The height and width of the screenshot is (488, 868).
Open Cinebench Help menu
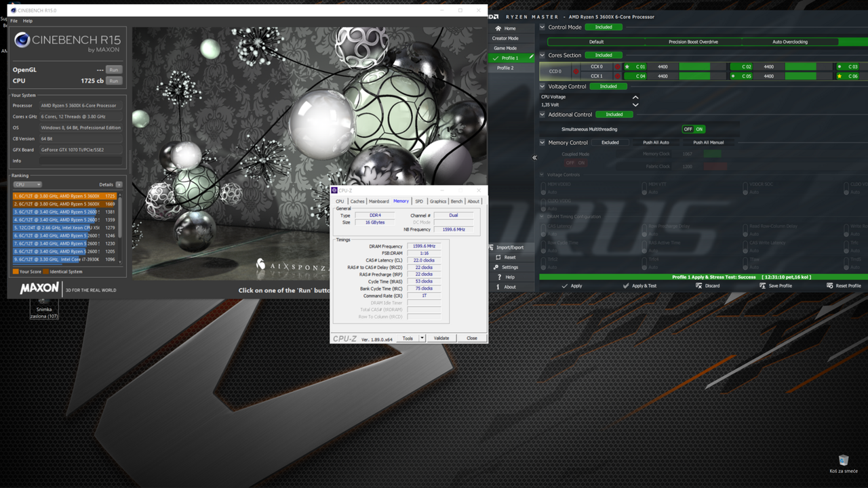pos(28,21)
